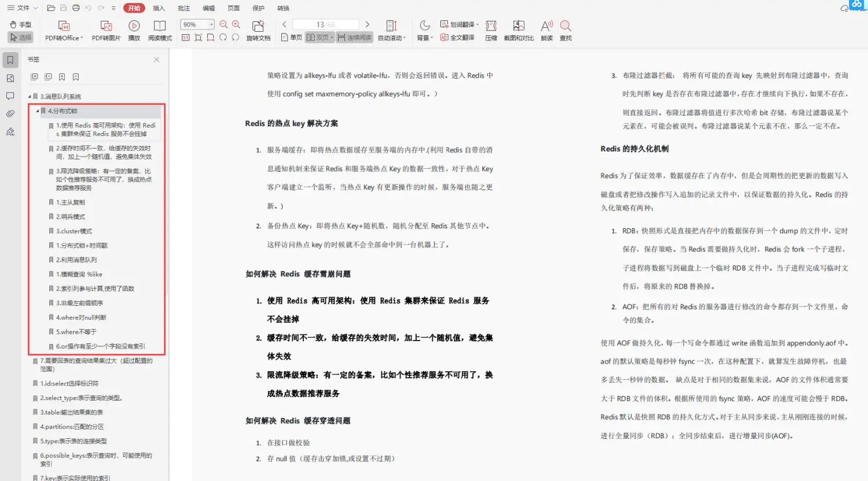The image size is (868, 481).
Task: Click the rotate clockwise icon
Action: tap(223, 38)
